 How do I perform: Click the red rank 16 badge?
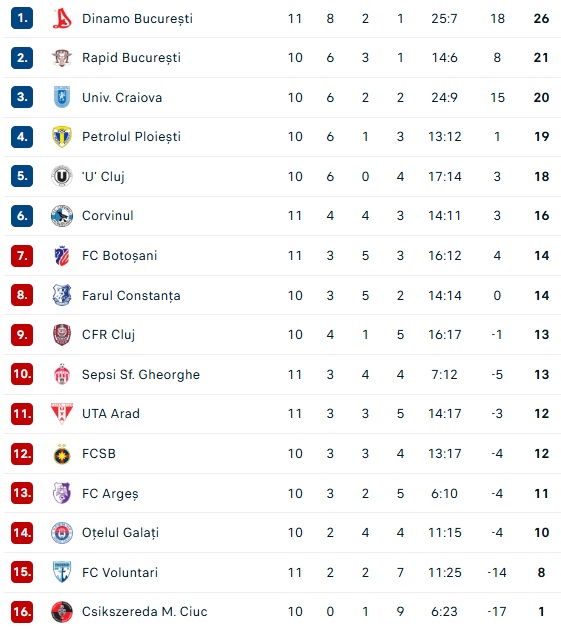(22, 612)
